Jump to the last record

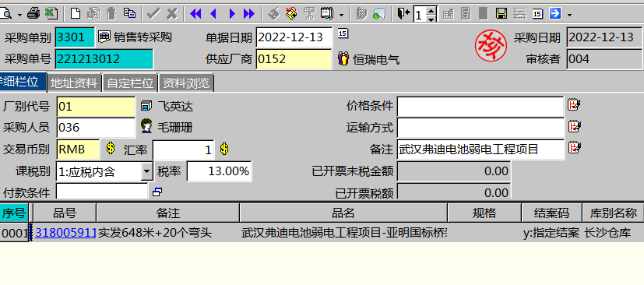pos(249,14)
